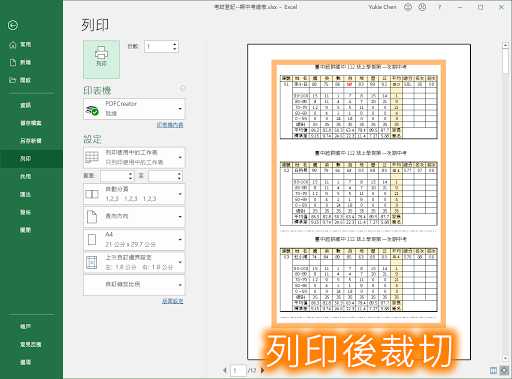Click the 印表機內容 printer properties link
512x379 pixels.
tap(170, 125)
